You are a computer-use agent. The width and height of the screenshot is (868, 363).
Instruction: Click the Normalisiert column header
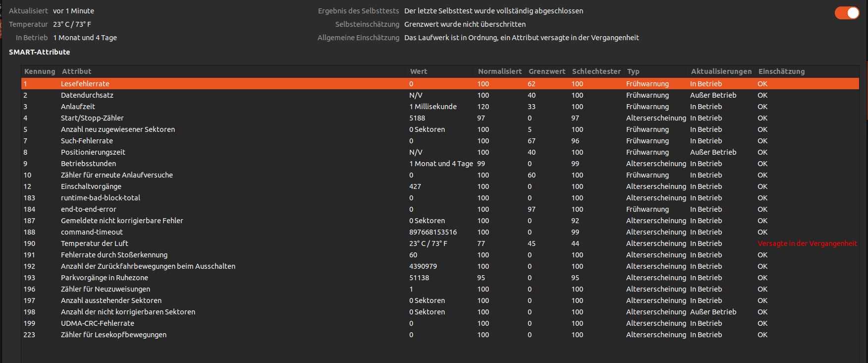pyautogui.click(x=500, y=71)
